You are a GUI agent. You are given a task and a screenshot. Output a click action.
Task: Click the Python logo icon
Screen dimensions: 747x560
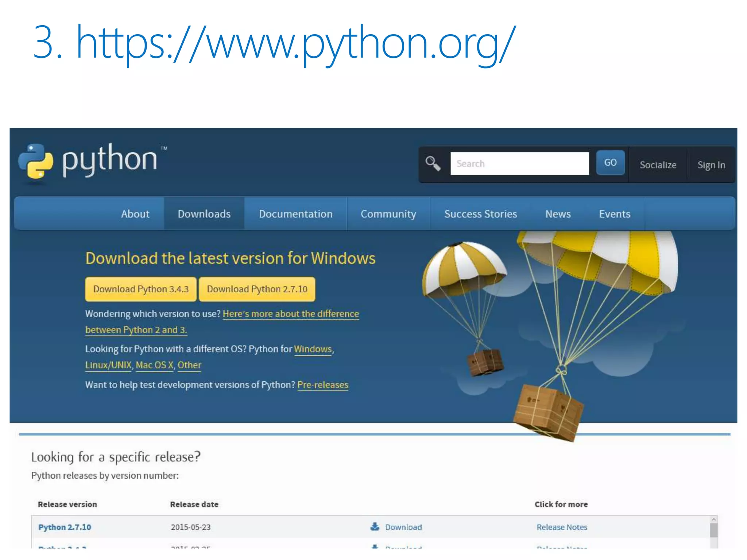click(x=36, y=161)
